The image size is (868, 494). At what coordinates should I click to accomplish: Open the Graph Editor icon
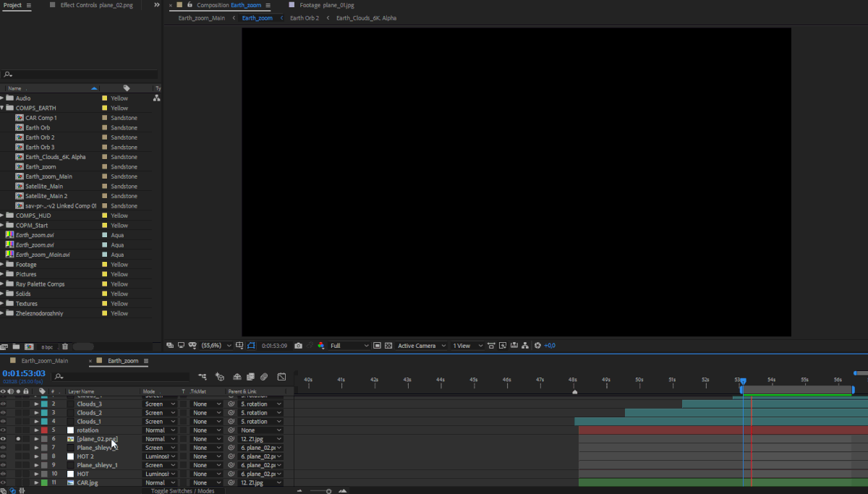pos(281,377)
